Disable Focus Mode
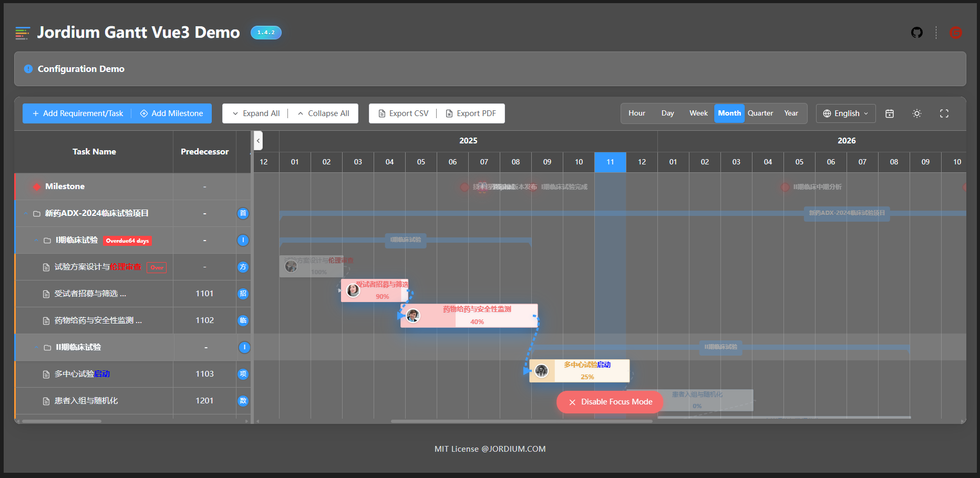Screen dimensions: 980x478 (x=610, y=402)
